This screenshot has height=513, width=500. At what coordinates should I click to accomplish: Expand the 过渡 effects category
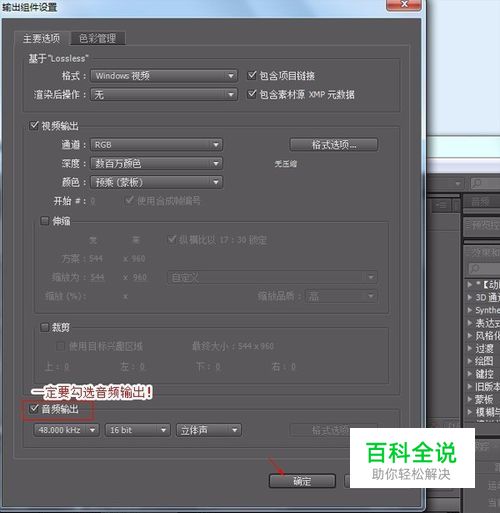click(x=470, y=349)
